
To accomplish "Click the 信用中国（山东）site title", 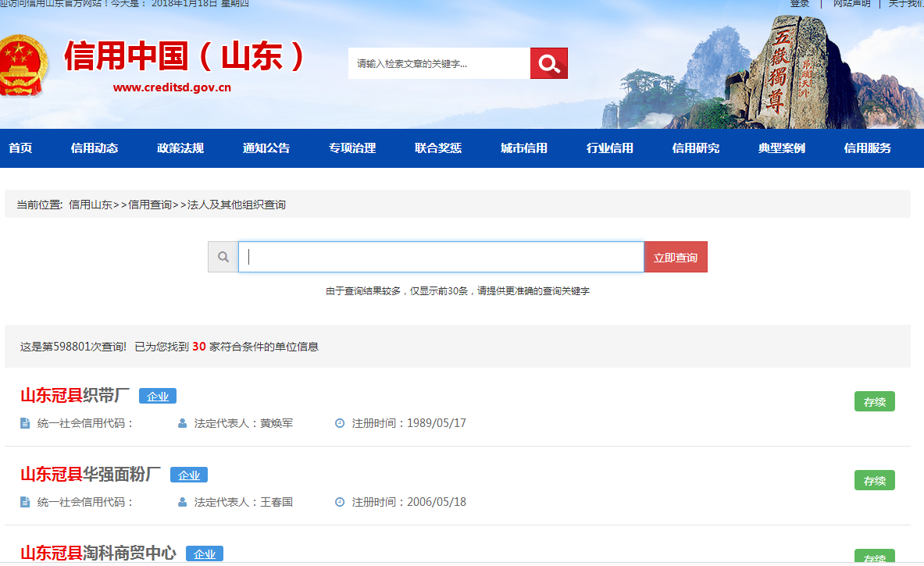I will [x=184, y=56].
